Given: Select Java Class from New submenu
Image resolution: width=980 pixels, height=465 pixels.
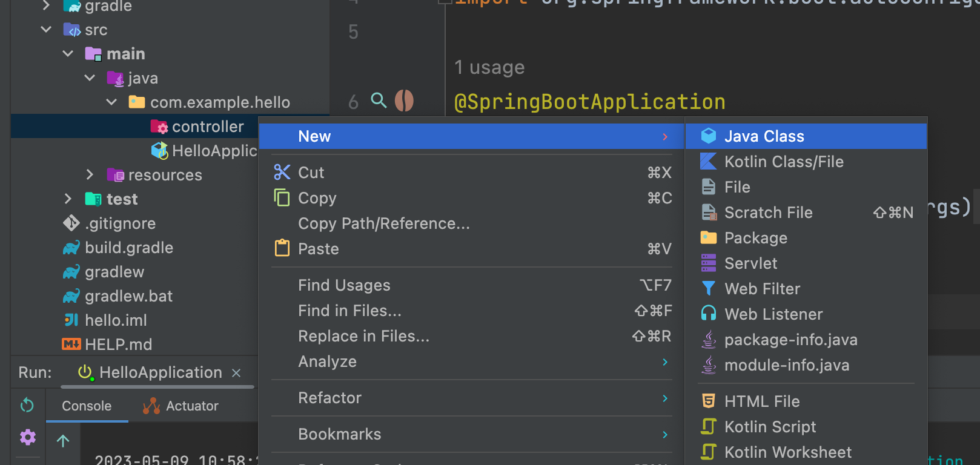Looking at the screenshot, I should (806, 136).
